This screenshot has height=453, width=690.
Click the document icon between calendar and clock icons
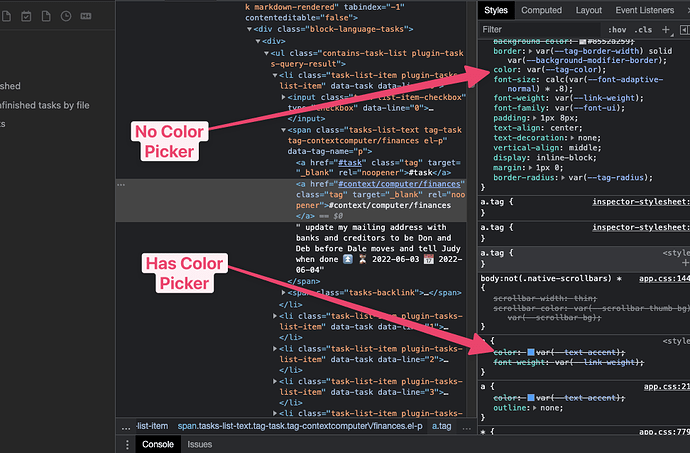click(x=46, y=16)
